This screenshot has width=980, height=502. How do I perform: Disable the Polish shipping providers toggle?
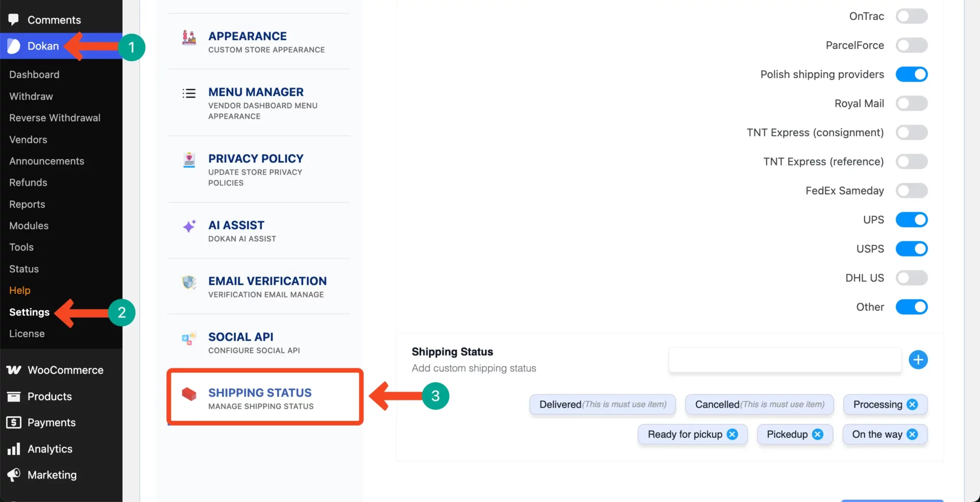(x=912, y=74)
